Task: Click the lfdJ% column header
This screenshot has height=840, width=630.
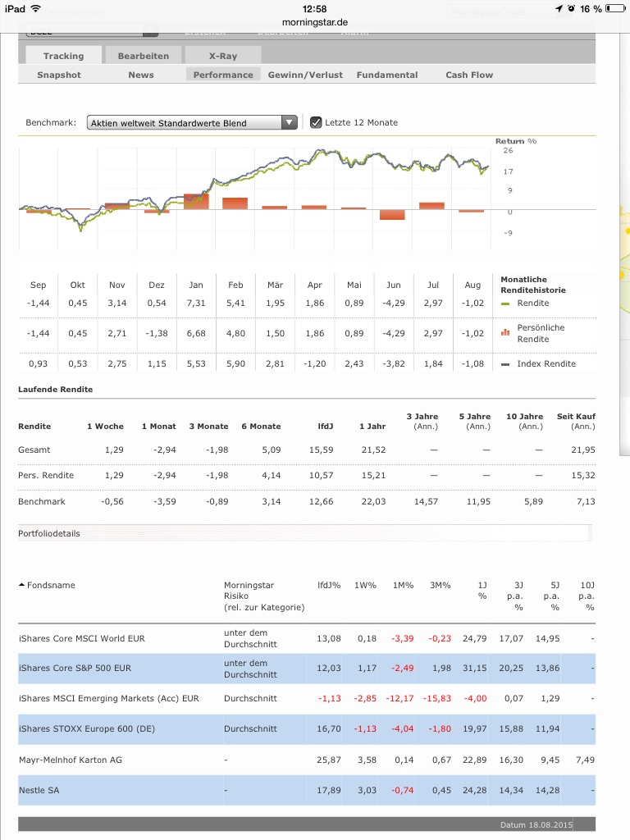Action: tap(329, 585)
